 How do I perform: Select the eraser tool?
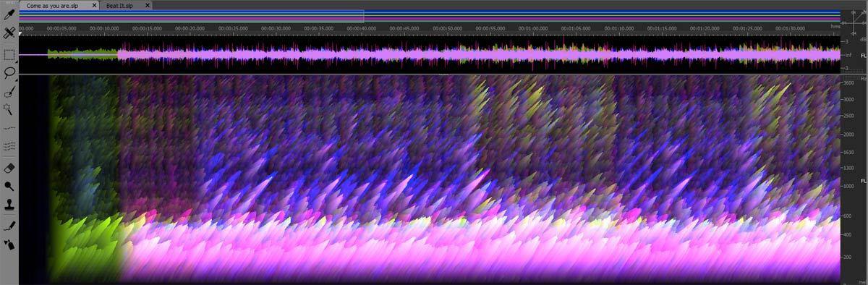tap(9, 168)
